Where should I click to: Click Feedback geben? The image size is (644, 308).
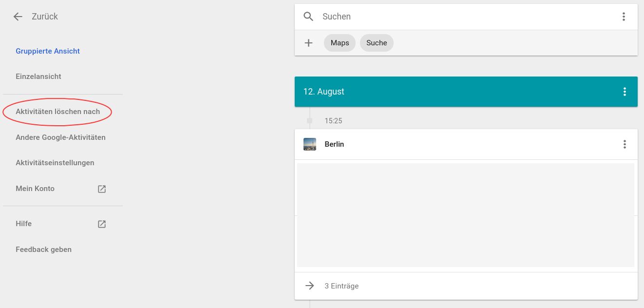click(44, 250)
